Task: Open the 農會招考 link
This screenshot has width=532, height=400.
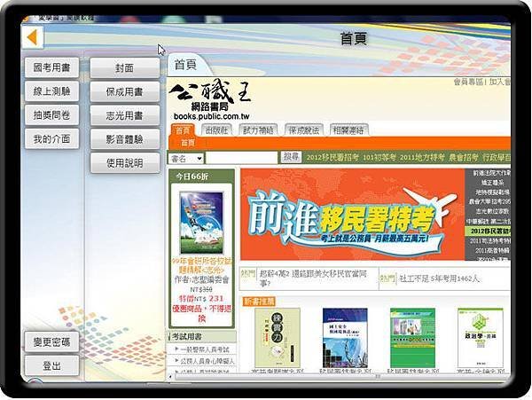Action: (464, 157)
